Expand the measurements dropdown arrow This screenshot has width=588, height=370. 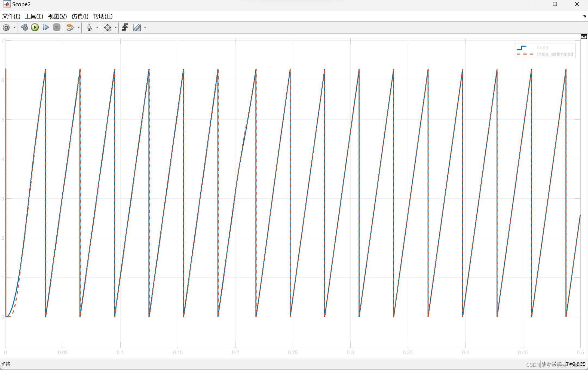coord(145,27)
